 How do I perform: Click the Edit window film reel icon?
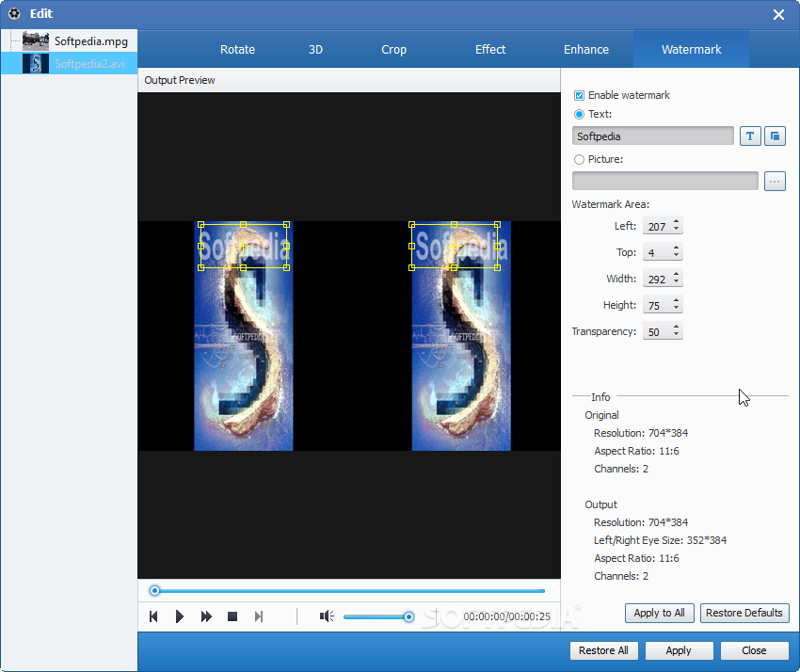14,14
